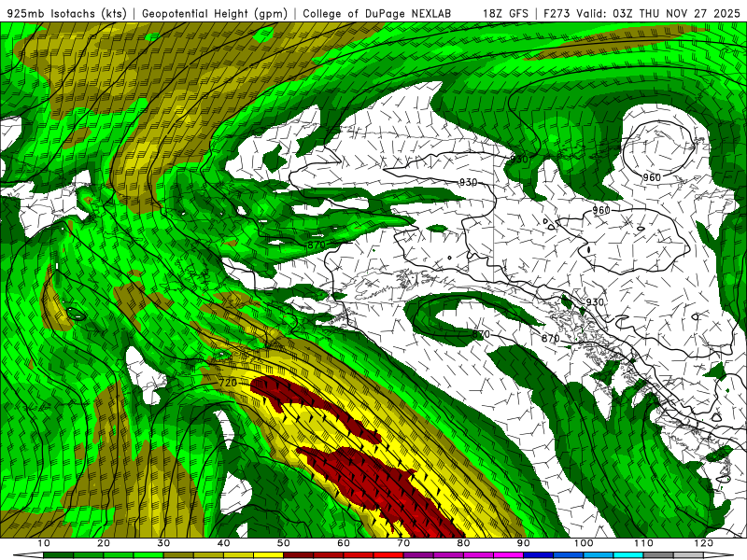Click the 60 value on color scale
Screen dimensions: 747x560
[344, 543]
